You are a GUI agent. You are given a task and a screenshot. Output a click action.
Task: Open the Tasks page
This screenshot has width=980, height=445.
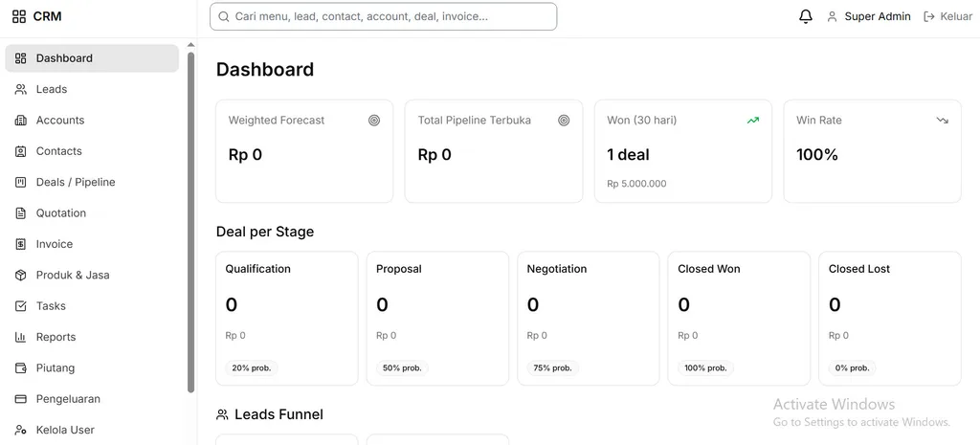(x=92, y=306)
